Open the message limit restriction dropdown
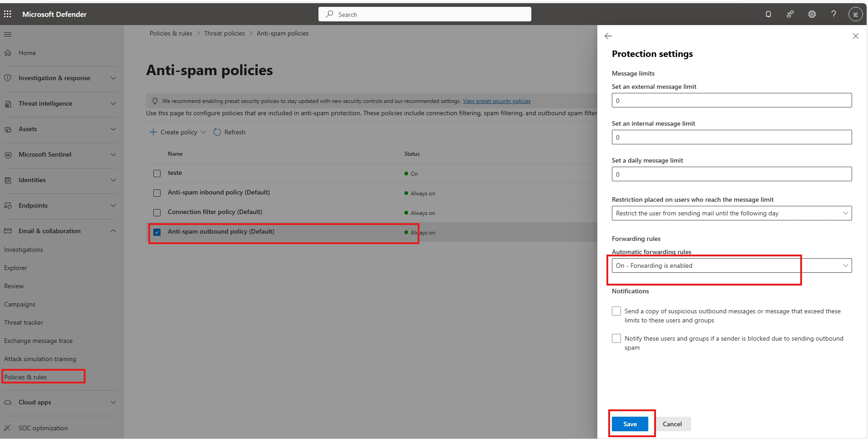 pos(732,213)
